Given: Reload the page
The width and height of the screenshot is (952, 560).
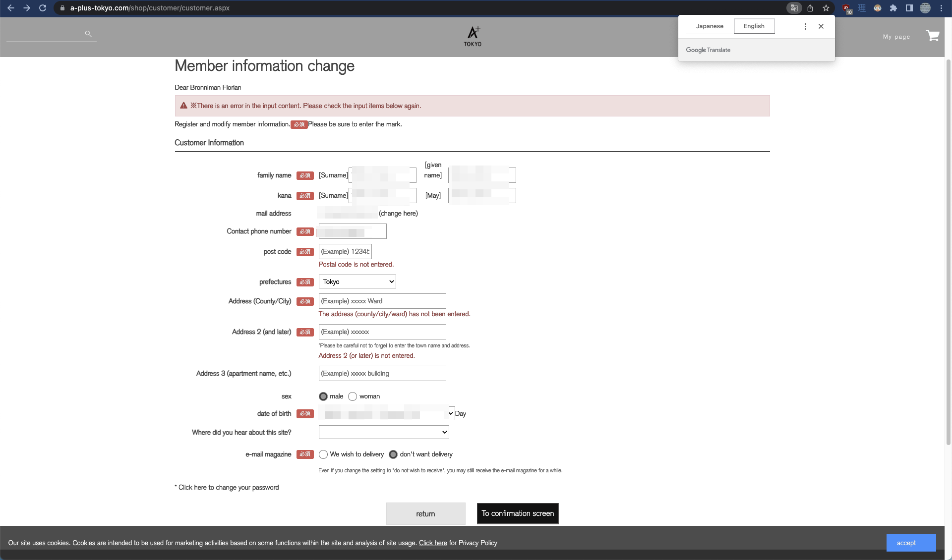Looking at the screenshot, I should click(43, 8).
